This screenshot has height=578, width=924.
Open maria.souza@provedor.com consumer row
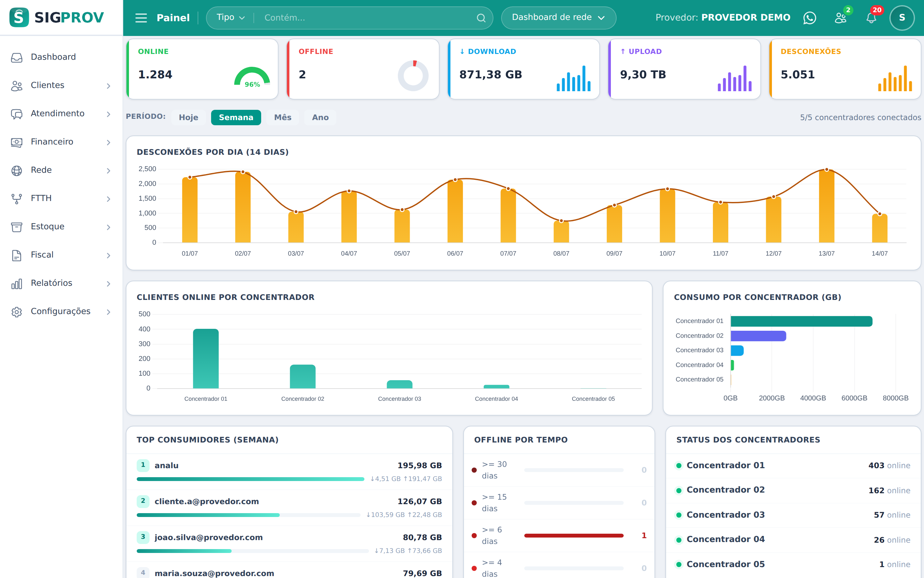[x=289, y=570]
